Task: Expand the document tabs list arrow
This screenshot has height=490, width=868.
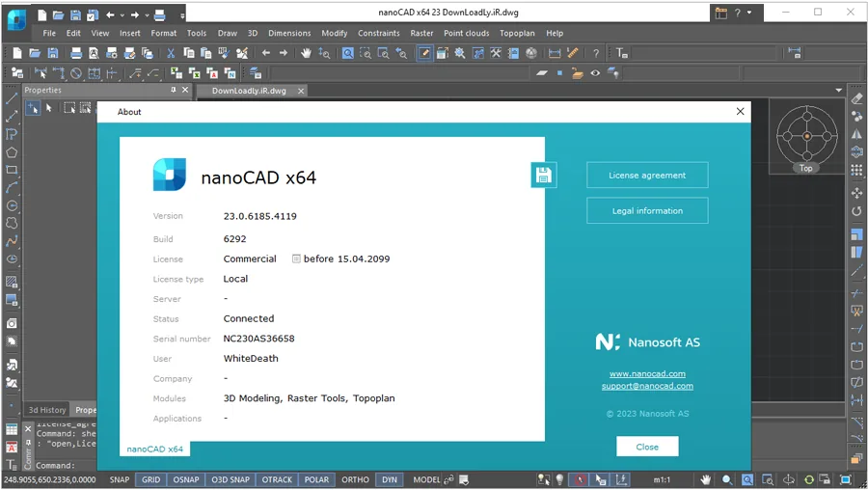Action: (839, 91)
